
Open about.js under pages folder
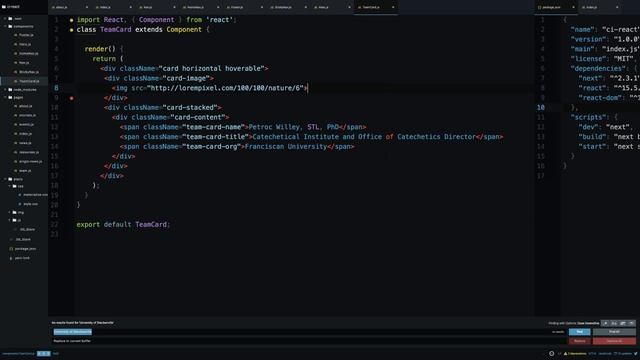pyautogui.click(x=25, y=106)
